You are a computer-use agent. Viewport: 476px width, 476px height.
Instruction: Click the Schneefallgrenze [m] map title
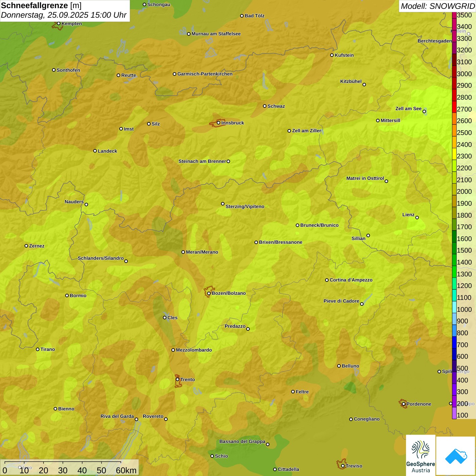41,5
